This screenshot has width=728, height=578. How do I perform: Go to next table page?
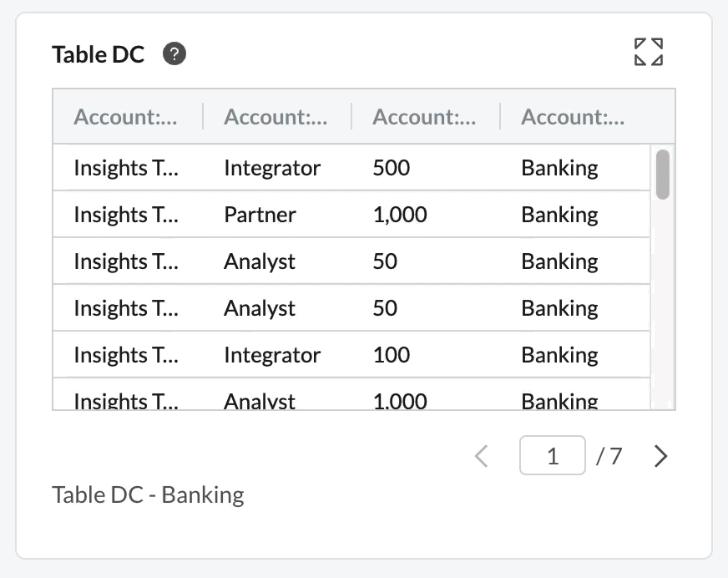(x=660, y=456)
